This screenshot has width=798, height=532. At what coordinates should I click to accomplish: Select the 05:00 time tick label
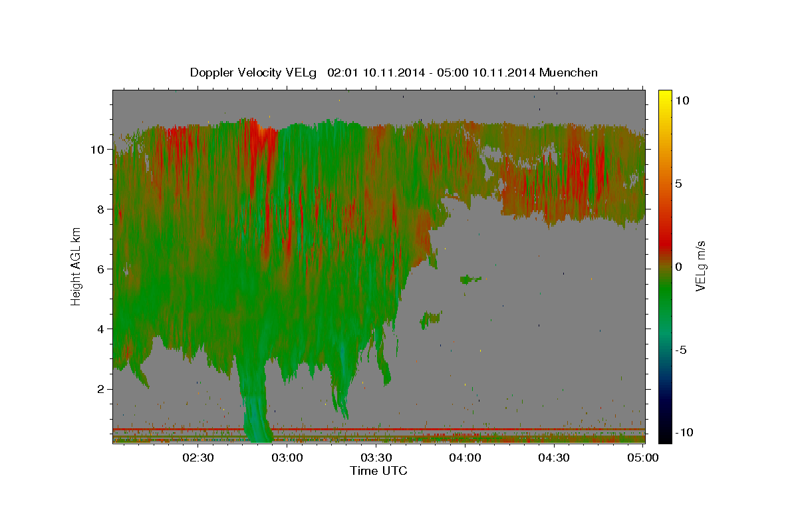pos(642,458)
